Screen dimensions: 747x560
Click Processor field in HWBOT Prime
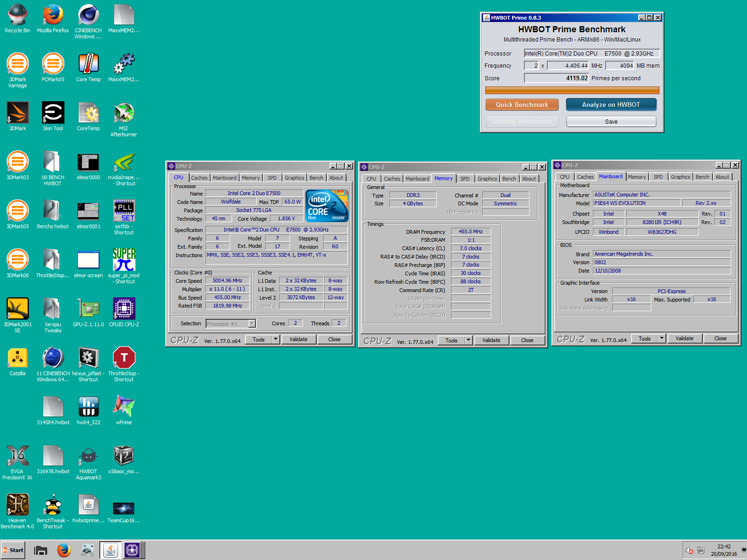tap(592, 53)
